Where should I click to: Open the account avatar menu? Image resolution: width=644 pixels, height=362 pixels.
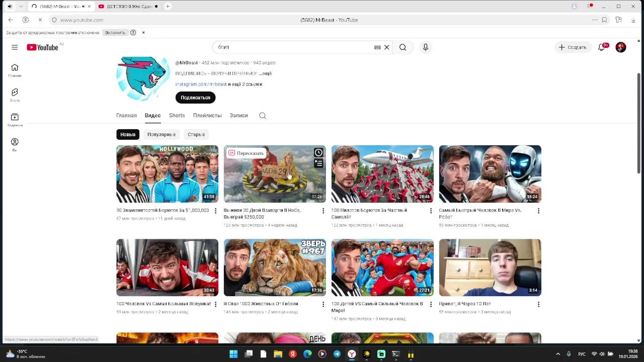[x=621, y=47]
